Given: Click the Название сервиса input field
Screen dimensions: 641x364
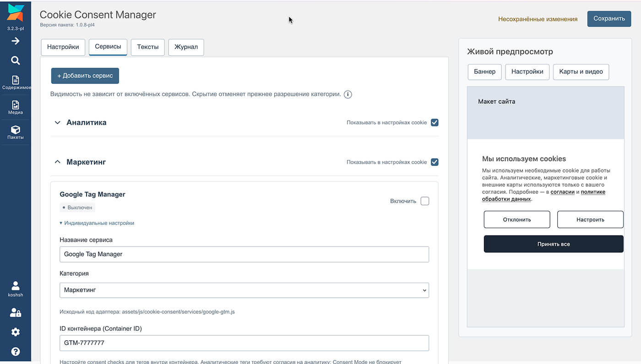Looking at the screenshot, I should 244,254.
